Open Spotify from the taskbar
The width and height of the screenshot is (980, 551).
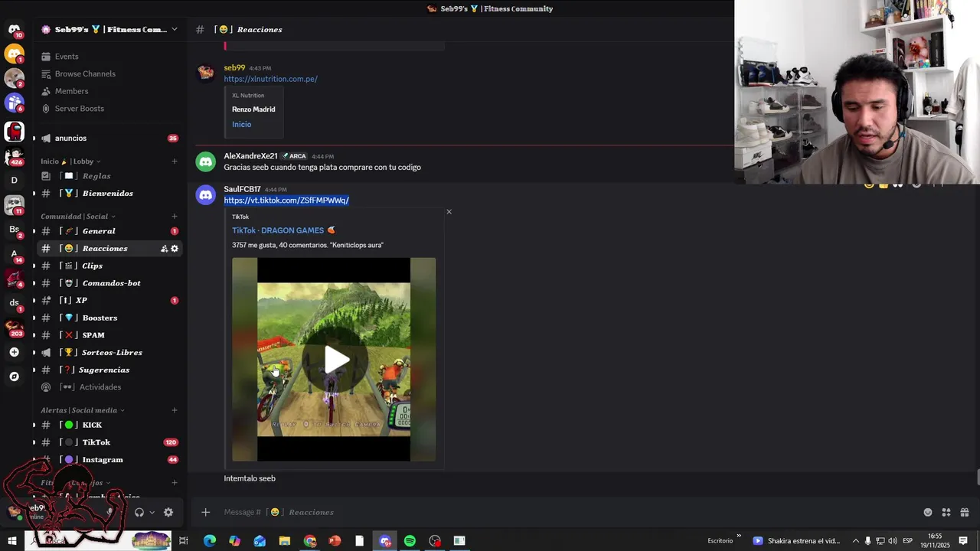(410, 541)
